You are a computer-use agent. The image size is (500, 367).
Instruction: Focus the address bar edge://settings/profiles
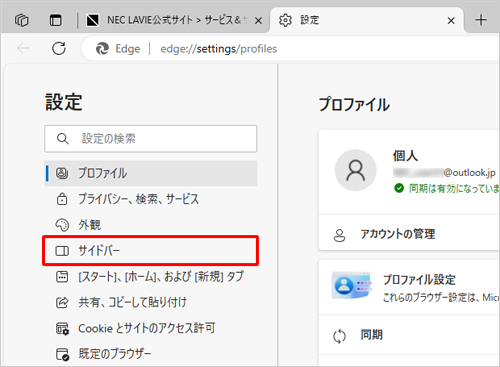click(219, 49)
